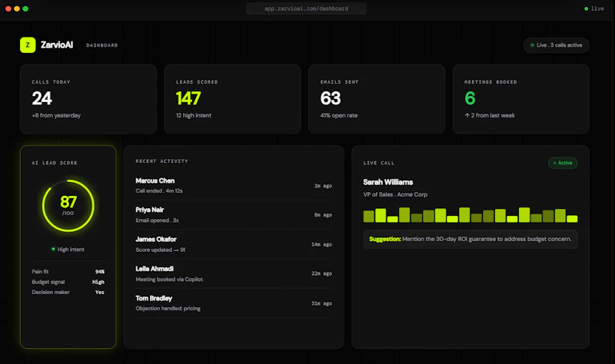Click the 41% open rate text
The width and height of the screenshot is (615, 364).
339,116
